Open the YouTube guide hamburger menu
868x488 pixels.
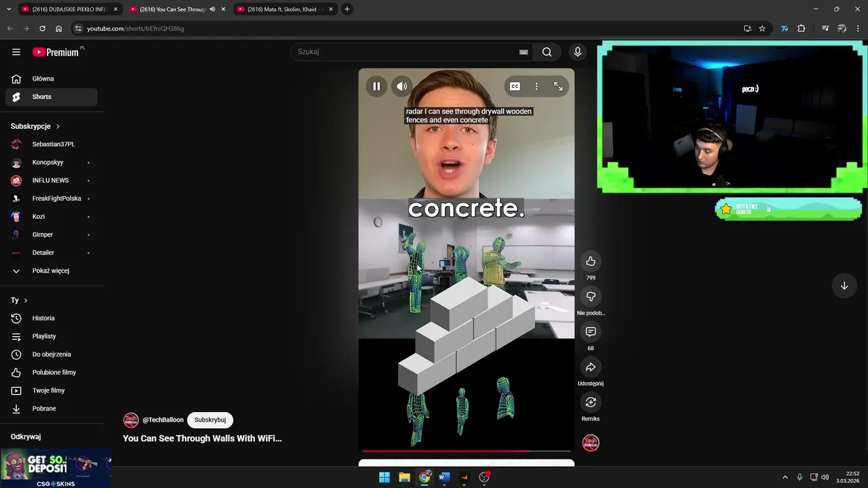point(16,52)
